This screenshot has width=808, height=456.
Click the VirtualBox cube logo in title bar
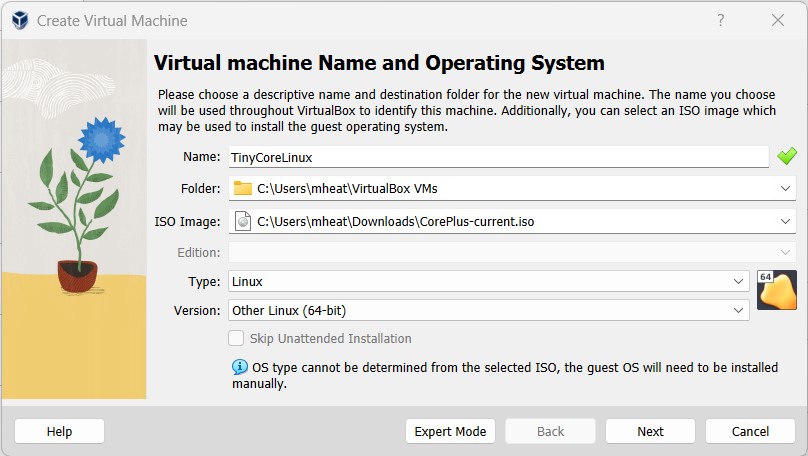coord(20,21)
